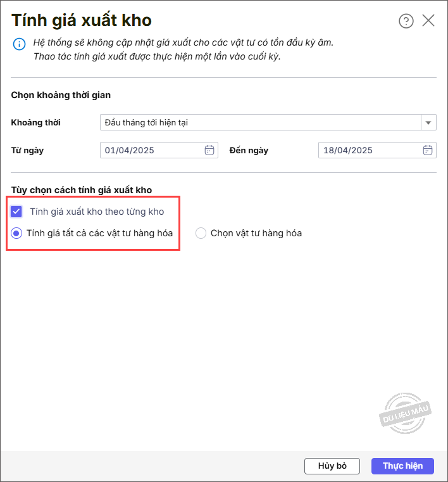448x482 pixels.
Task: Click the blue info icon beside the notice
Action: (19, 44)
